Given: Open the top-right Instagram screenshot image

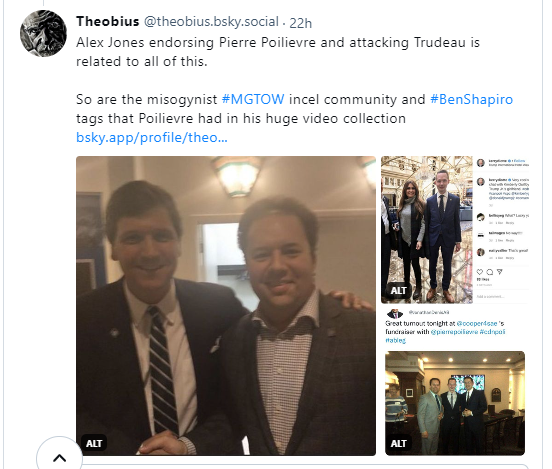Looking at the screenshot, I should tap(455, 230).
